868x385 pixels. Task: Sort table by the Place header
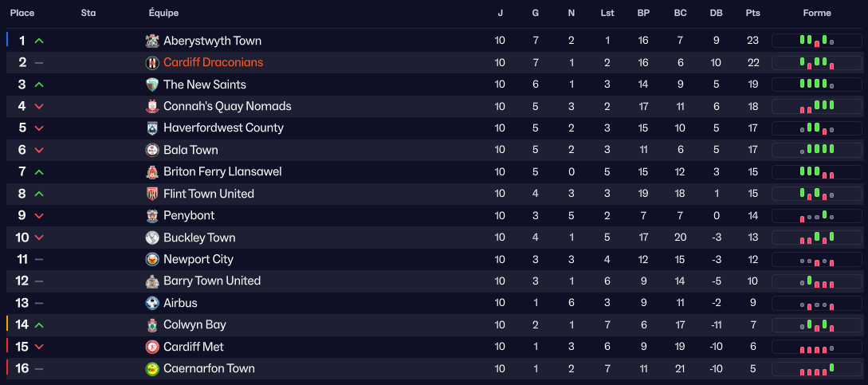(22, 13)
